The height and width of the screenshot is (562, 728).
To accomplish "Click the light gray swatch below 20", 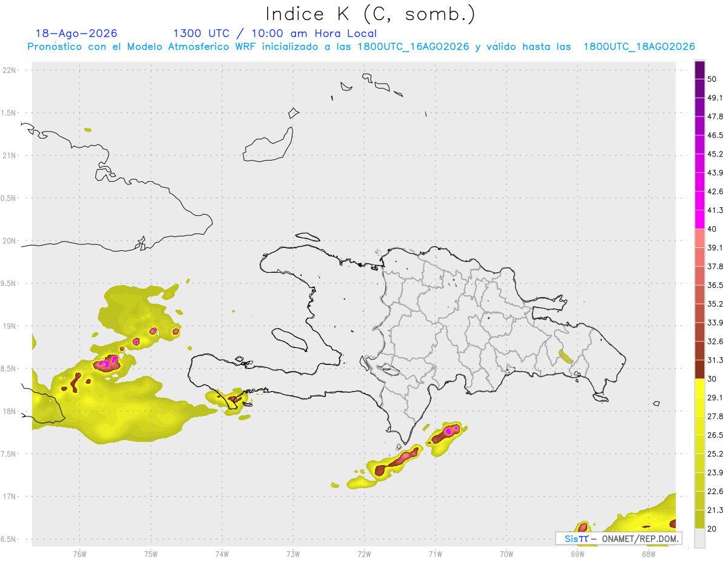I will coord(699,538).
